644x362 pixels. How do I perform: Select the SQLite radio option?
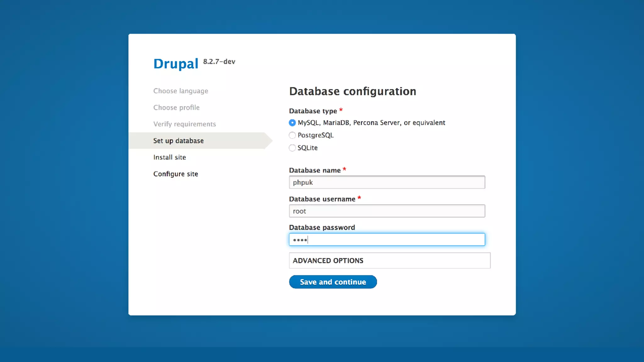292,148
